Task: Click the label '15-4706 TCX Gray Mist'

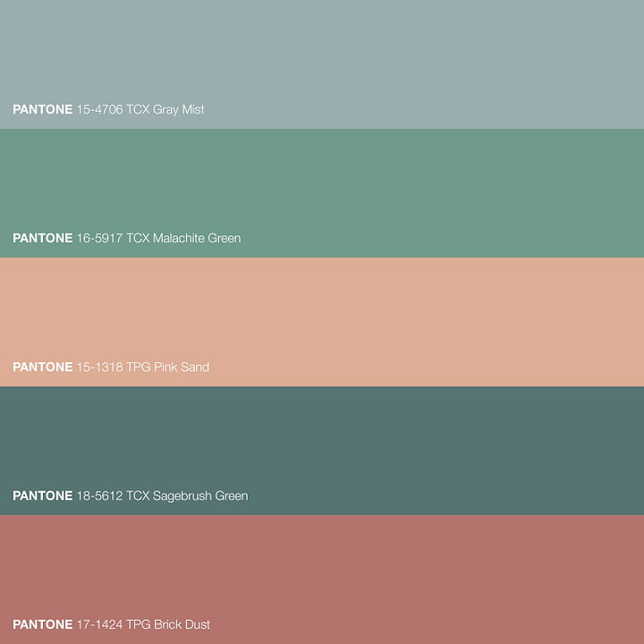Action: [x=140, y=110]
